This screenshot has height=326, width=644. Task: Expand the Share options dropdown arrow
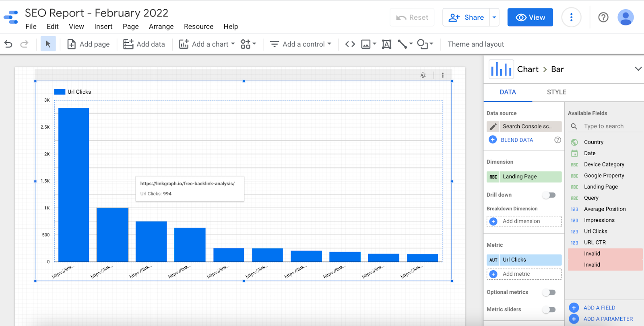click(x=494, y=17)
